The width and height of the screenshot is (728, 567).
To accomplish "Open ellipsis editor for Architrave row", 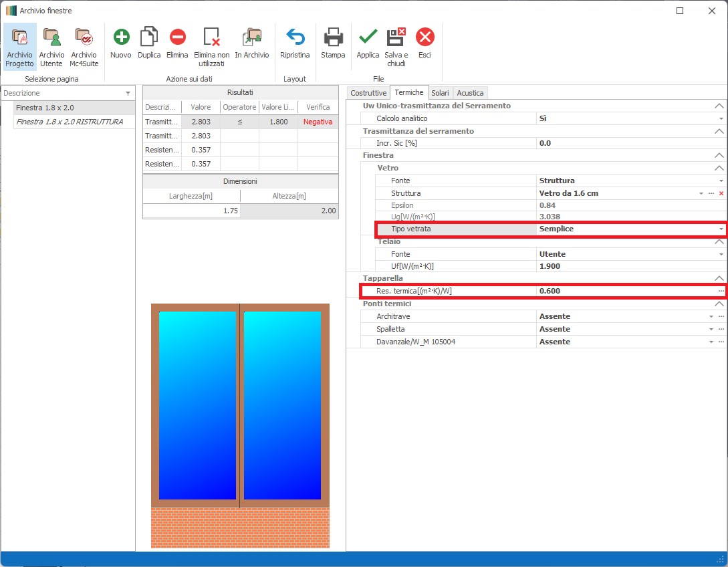I will pyautogui.click(x=721, y=316).
